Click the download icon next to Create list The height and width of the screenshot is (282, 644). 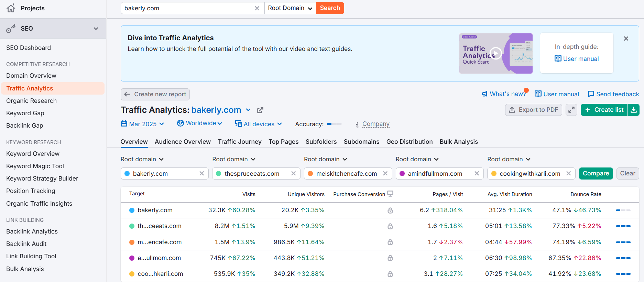point(634,110)
